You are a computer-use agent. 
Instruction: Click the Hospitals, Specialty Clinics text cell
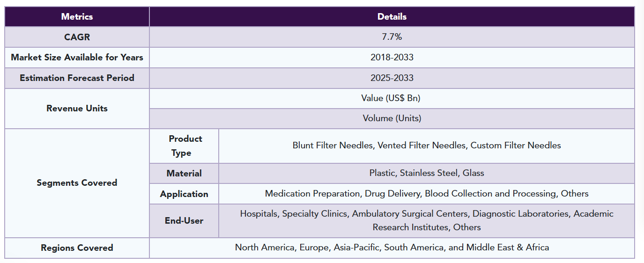point(427,221)
